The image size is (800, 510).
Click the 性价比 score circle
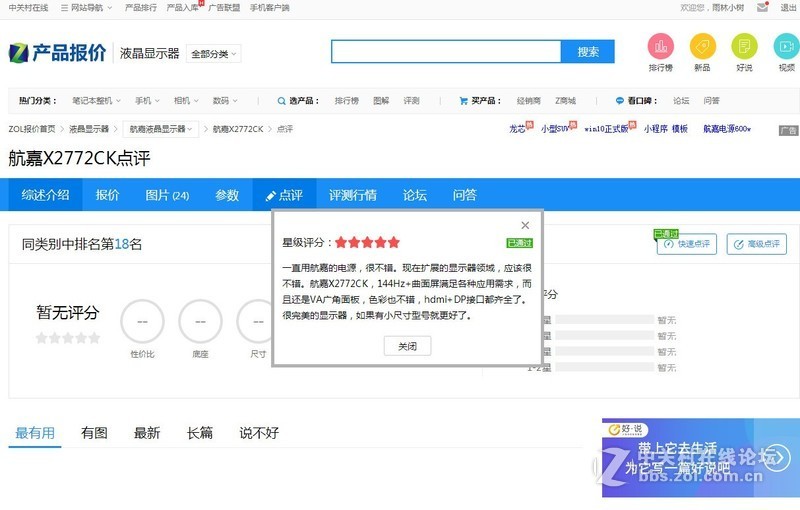[142, 321]
